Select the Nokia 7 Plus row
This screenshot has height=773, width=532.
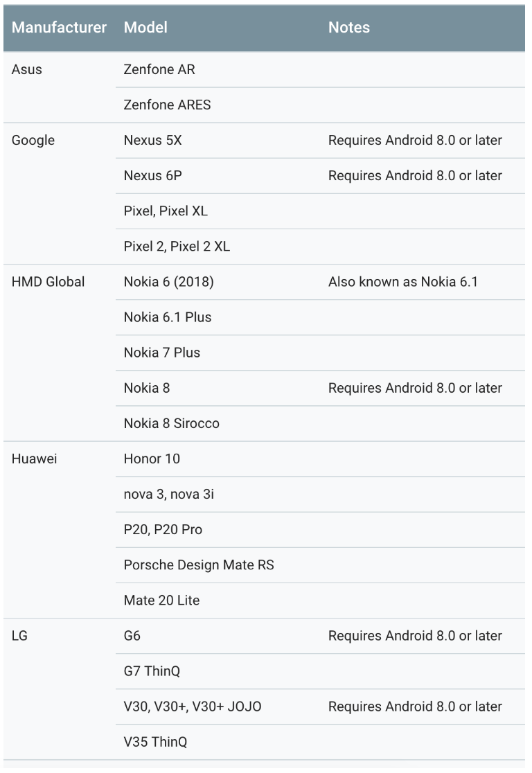pos(320,353)
